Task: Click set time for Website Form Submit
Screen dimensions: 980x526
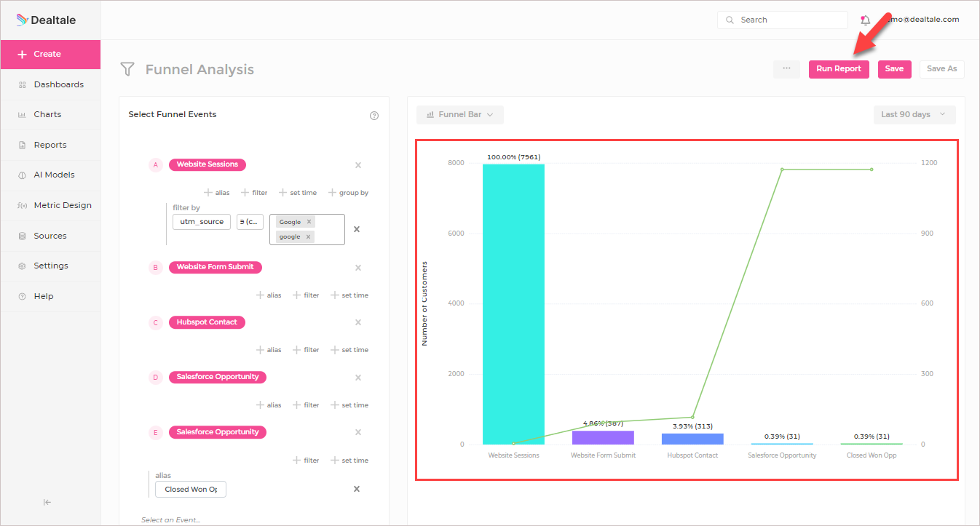Action: [349, 295]
